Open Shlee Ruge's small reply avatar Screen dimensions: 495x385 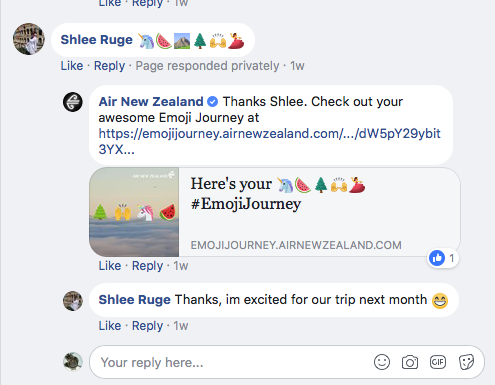point(73,301)
